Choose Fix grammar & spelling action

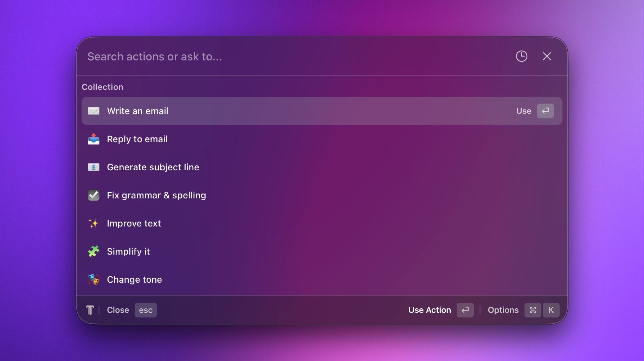tap(156, 195)
